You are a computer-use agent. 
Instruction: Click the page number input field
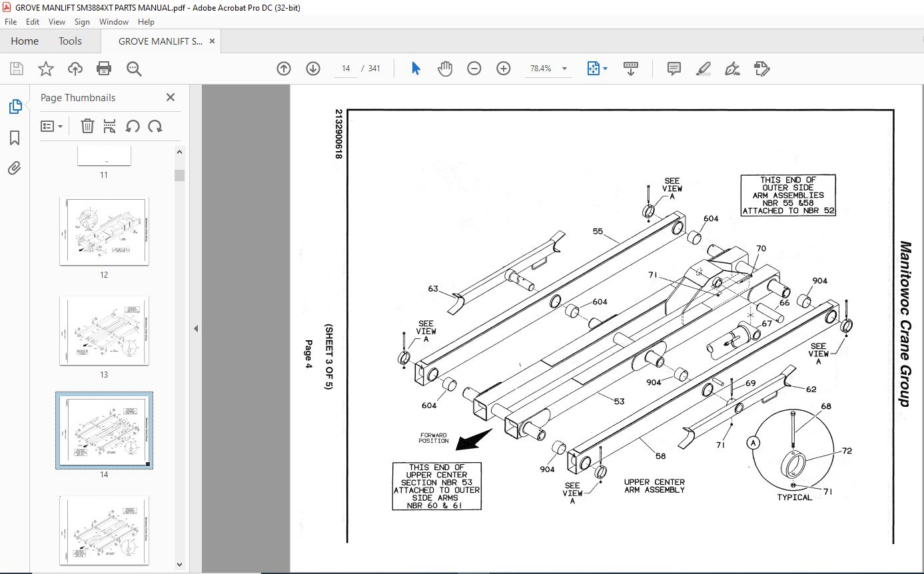(x=346, y=69)
